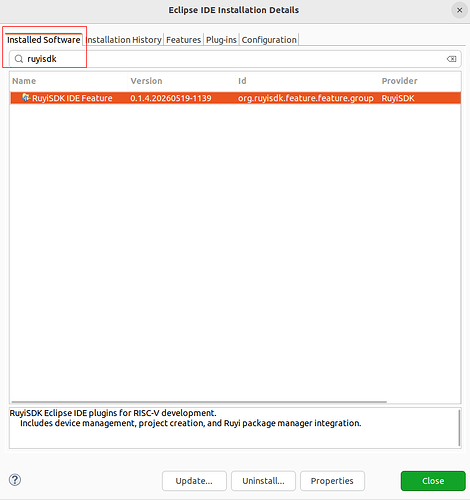This screenshot has width=470, height=500.
Task: Switch to the Installed Software tab
Action: 44,40
